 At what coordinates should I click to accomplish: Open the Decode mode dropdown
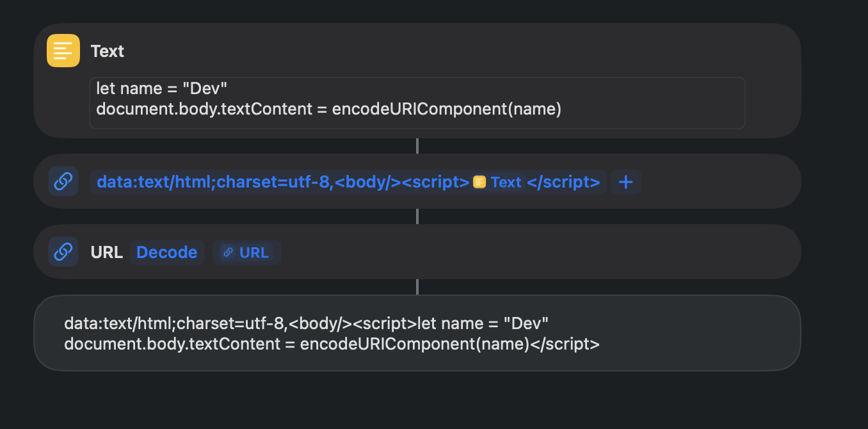[x=166, y=252]
